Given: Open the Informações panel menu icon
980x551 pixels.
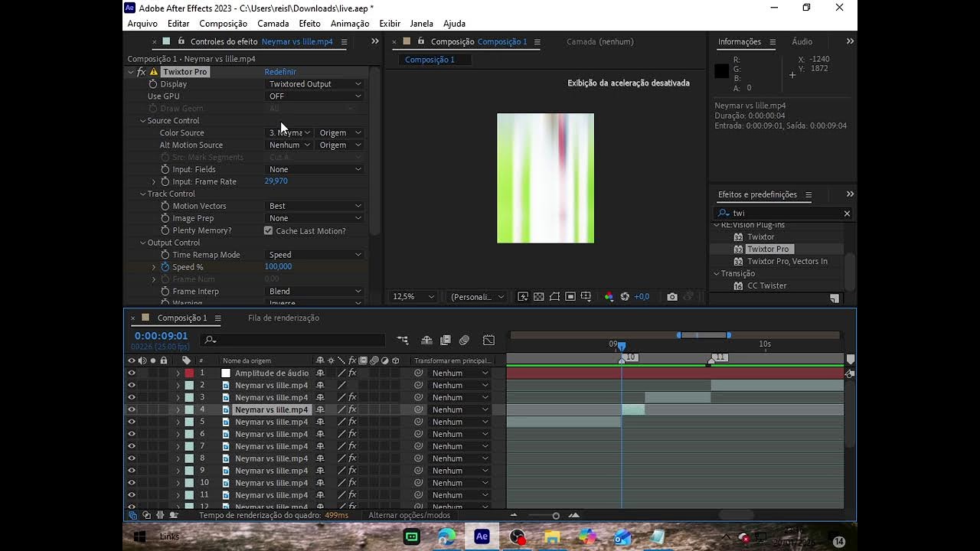Looking at the screenshot, I should coord(773,41).
